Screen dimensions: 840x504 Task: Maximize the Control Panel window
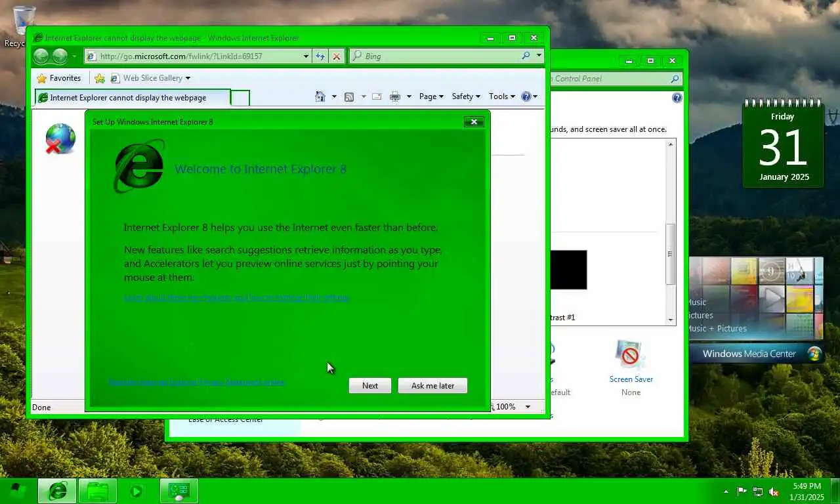click(x=650, y=61)
